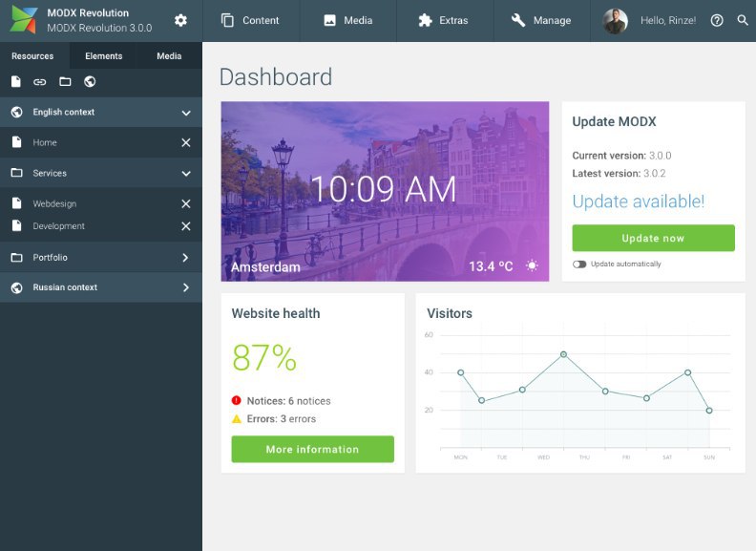This screenshot has width=756, height=551.
Task: Collapse the Services folder
Action: coord(186,174)
